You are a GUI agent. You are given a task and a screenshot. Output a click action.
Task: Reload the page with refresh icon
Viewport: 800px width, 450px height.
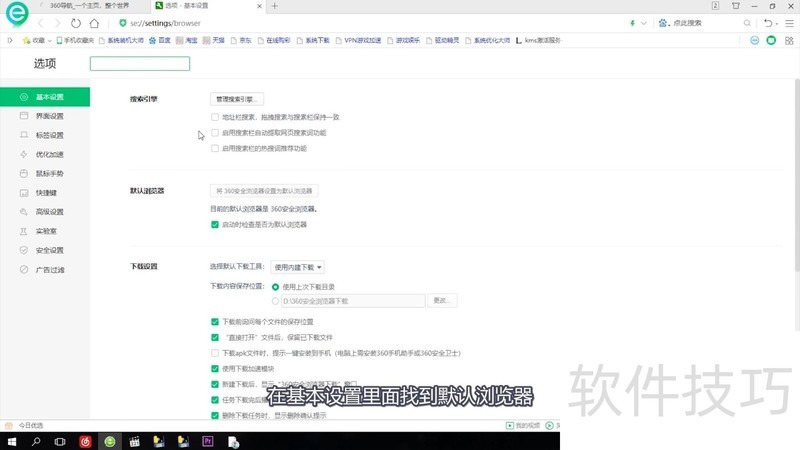tap(76, 23)
